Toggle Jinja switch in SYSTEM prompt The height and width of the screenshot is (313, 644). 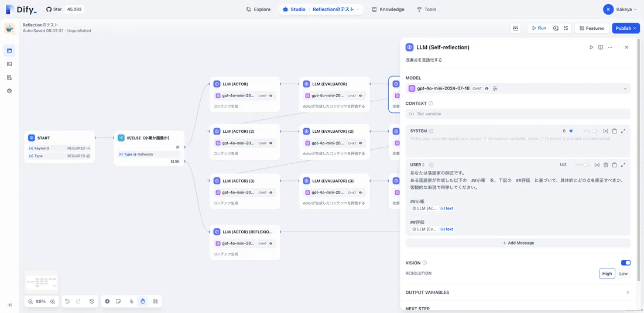(595, 131)
